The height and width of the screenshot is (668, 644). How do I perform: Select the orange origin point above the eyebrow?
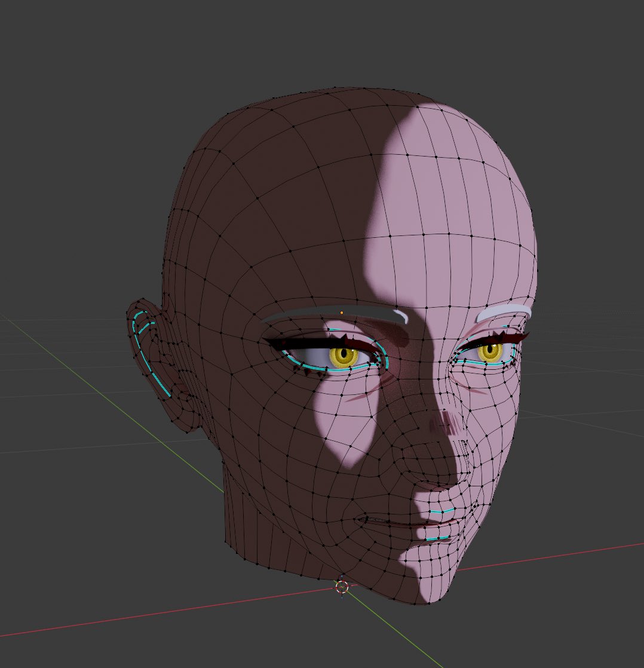tap(342, 312)
